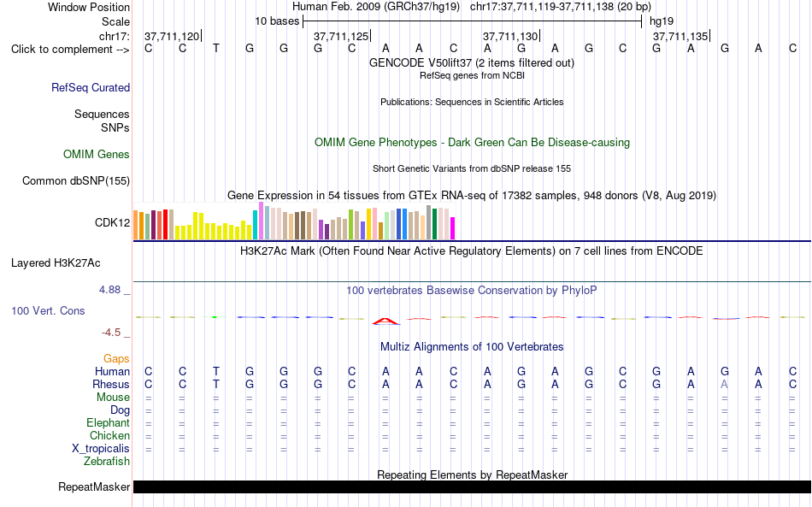The width and height of the screenshot is (812, 507).
Task: Click the 100 Vert. Cons label
Action: pyautogui.click(x=48, y=310)
